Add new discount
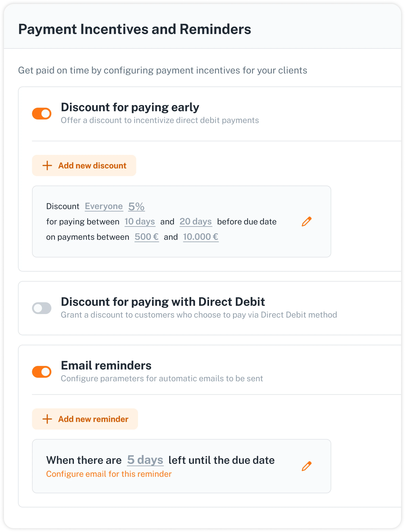This screenshot has width=405, height=532. [84, 165]
